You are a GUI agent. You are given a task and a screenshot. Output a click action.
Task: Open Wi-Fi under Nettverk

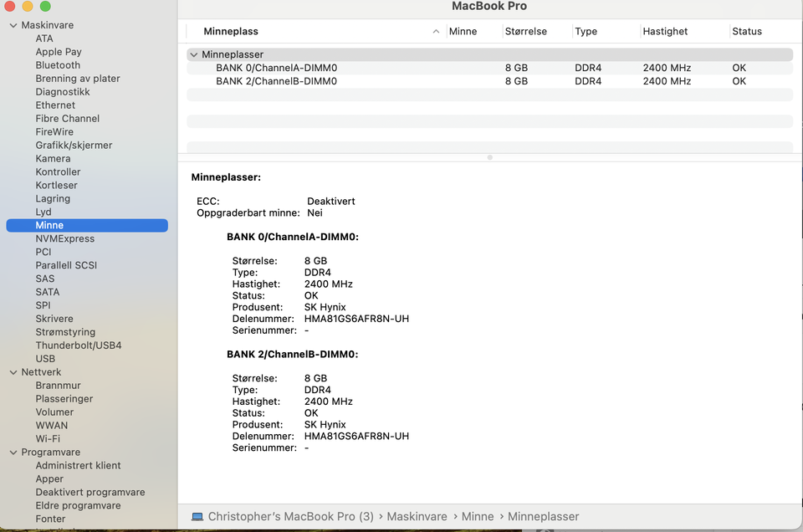click(48, 439)
